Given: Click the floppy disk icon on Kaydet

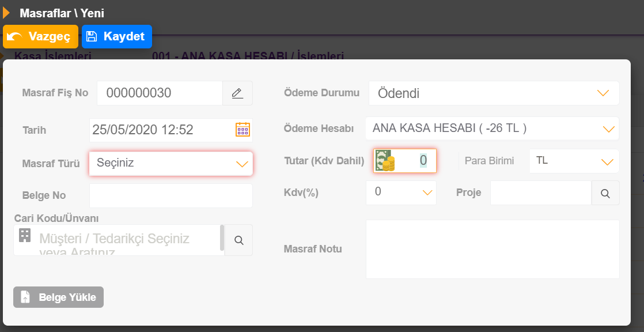Looking at the screenshot, I should coord(91,36).
